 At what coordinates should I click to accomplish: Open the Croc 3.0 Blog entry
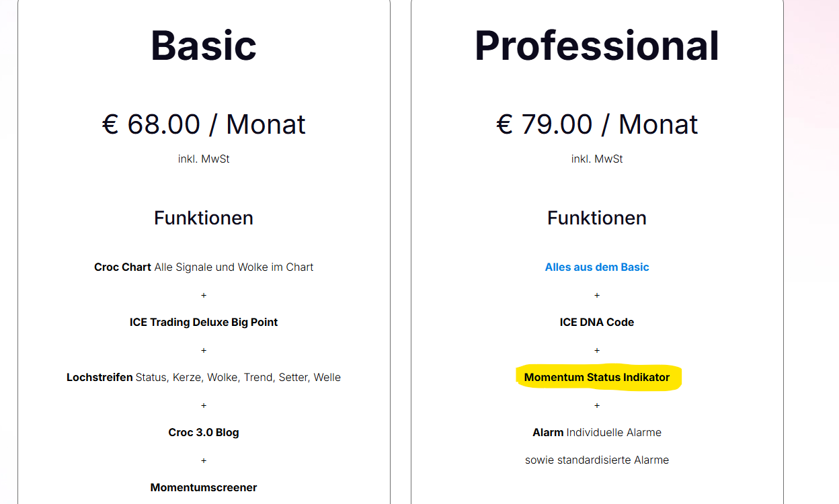[x=204, y=432]
